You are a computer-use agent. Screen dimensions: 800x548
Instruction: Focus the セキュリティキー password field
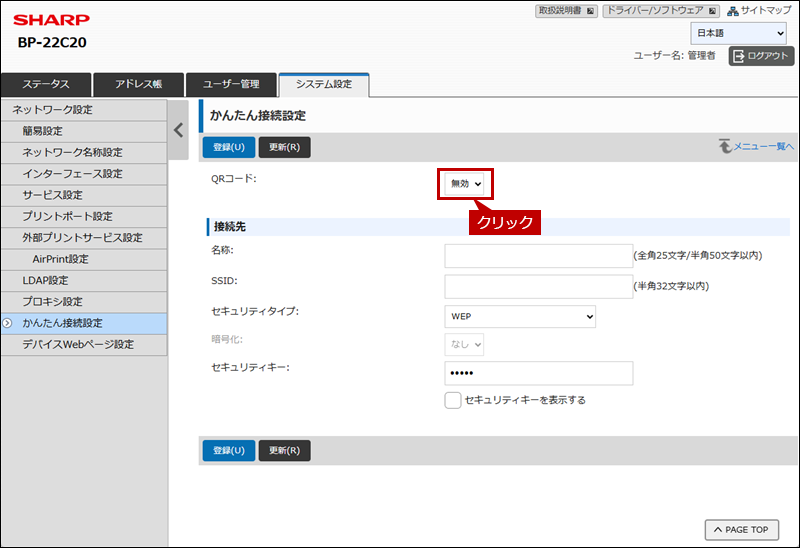[538, 373]
